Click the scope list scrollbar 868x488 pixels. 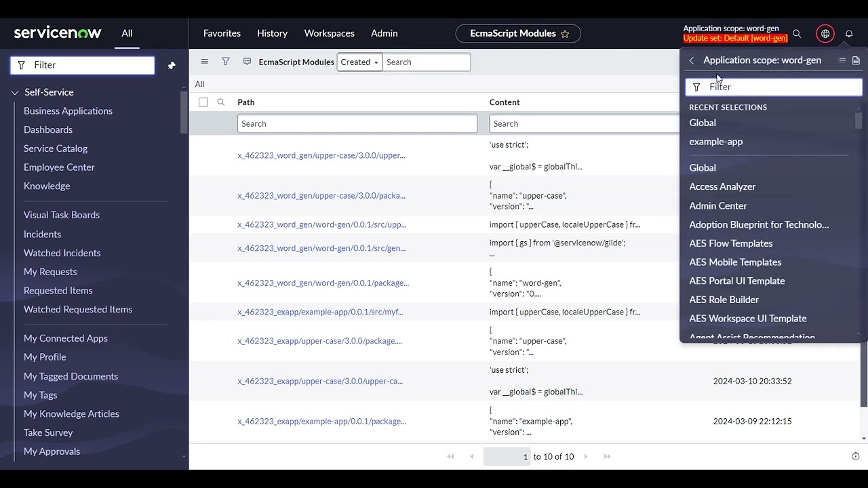(x=859, y=121)
